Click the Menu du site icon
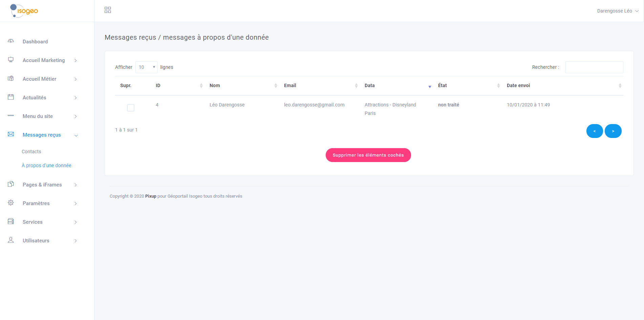Viewport: 644px width, 320px height. (11, 116)
